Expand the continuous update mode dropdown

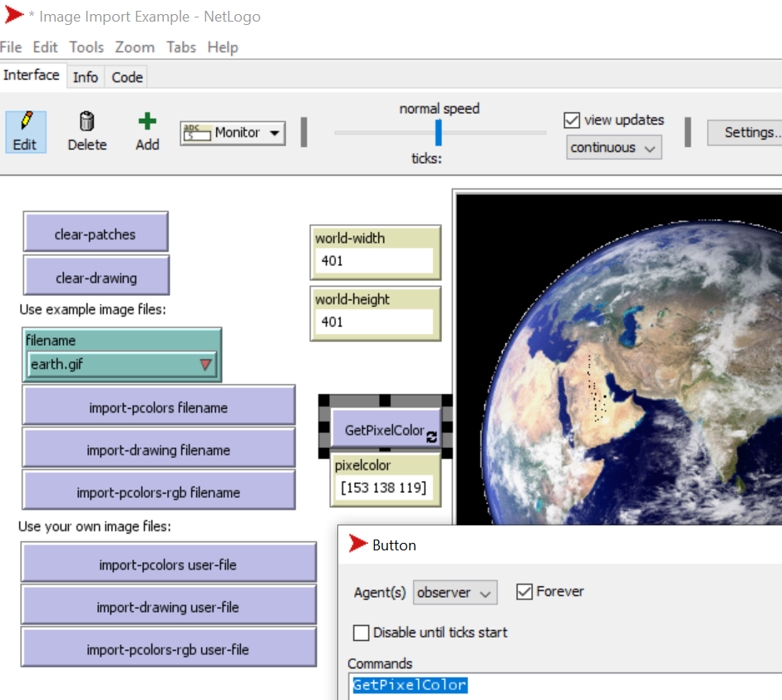click(x=614, y=148)
